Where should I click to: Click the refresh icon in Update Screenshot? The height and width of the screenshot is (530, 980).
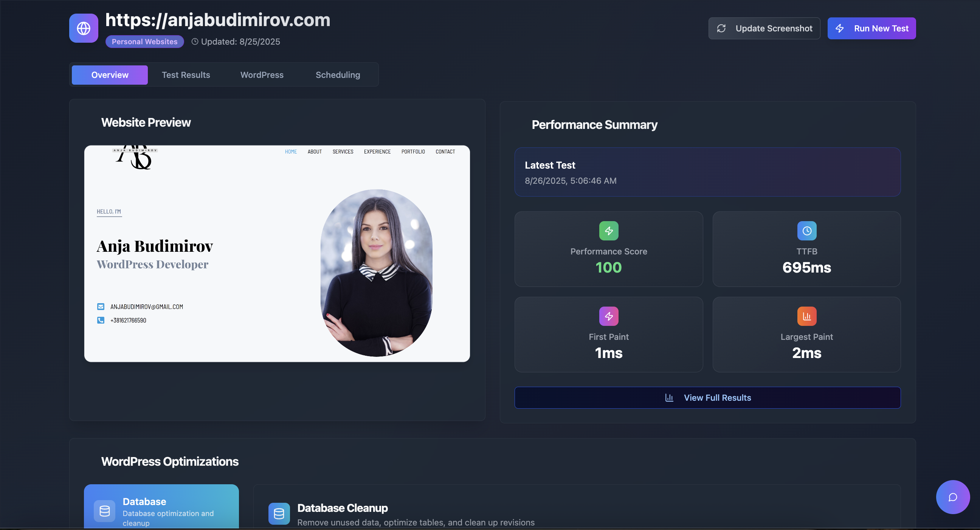point(721,28)
